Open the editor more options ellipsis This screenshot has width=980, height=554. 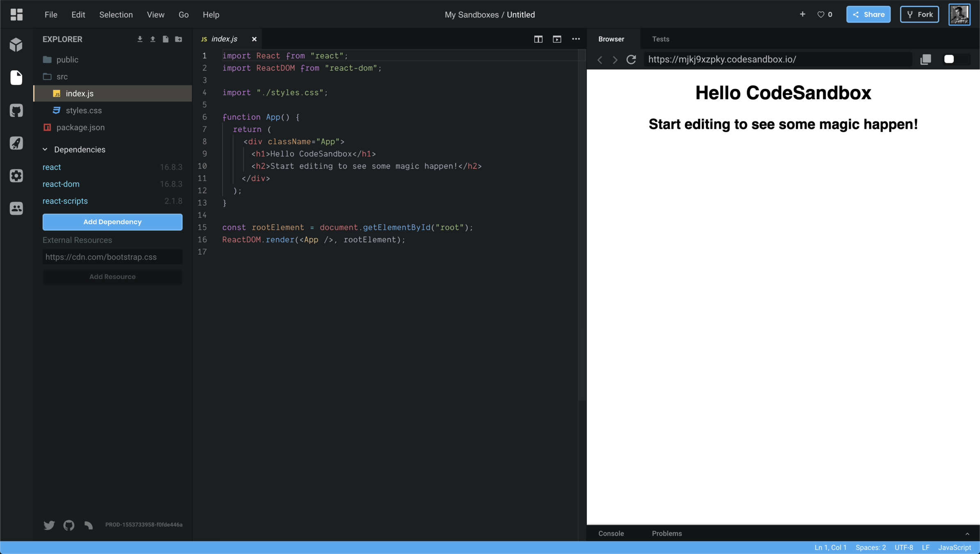click(576, 39)
